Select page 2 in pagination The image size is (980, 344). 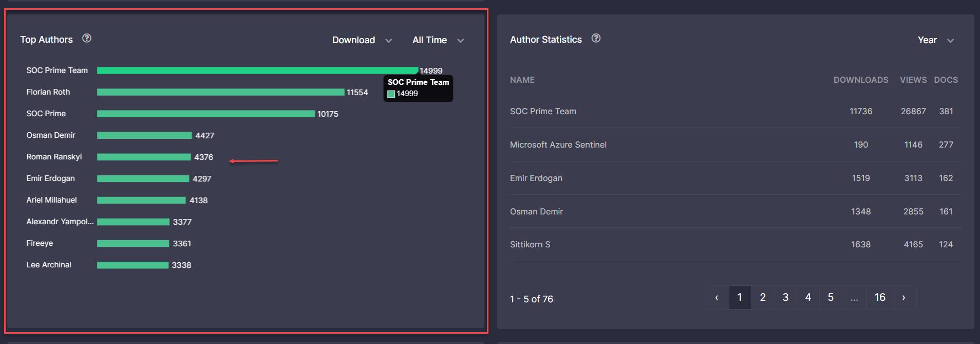(763, 298)
